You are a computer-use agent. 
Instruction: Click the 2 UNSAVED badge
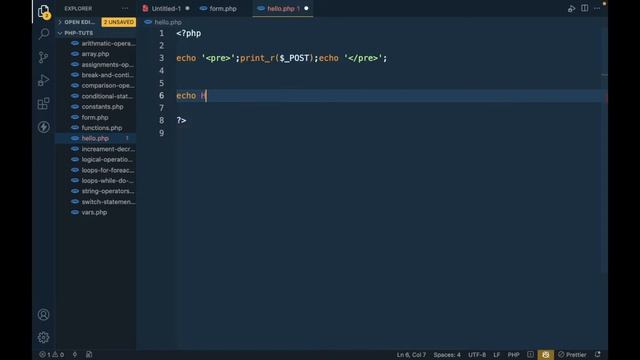pos(118,22)
